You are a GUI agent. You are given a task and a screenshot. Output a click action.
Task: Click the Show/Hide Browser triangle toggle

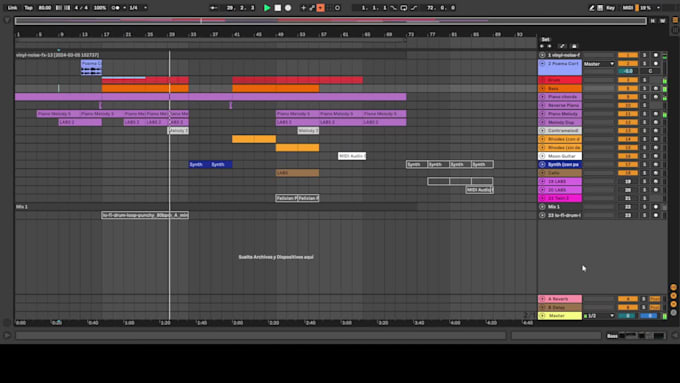tap(7, 20)
